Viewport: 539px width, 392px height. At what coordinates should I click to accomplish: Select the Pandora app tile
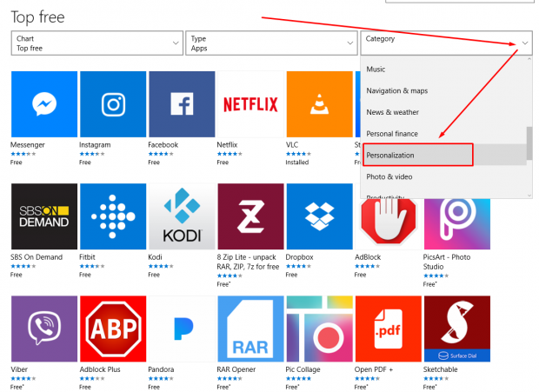pyautogui.click(x=181, y=329)
